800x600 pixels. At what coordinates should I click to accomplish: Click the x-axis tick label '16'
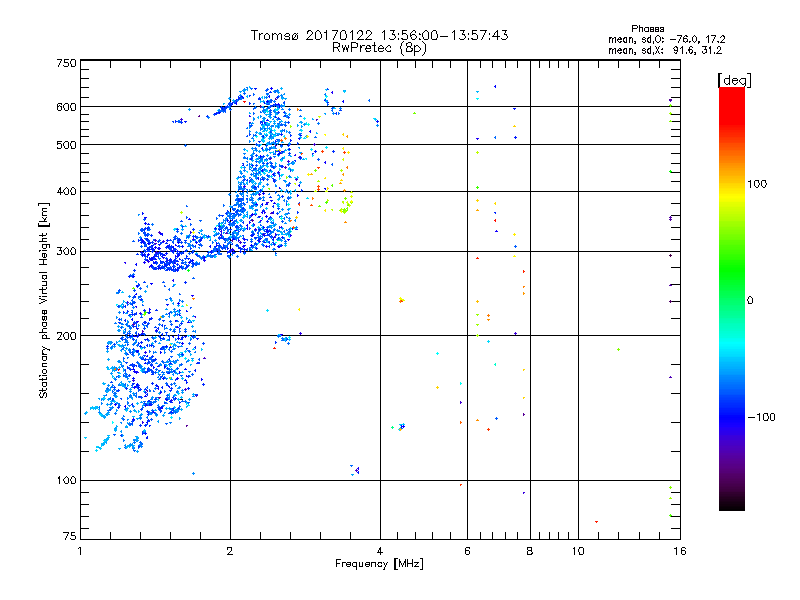[x=680, y=551]
